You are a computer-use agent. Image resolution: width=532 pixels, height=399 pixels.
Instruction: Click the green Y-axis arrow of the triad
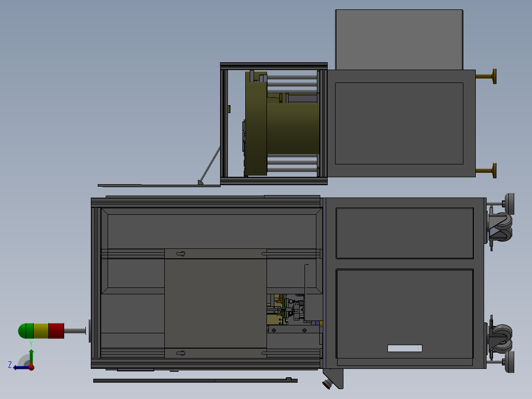coord(31,357)
